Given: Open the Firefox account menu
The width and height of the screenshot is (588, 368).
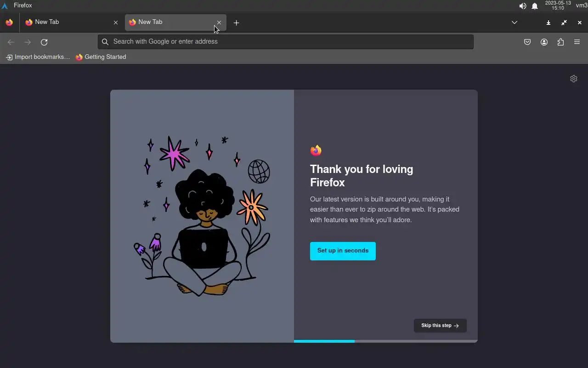Looking at the screenshot, I should (x=544, y=42).
